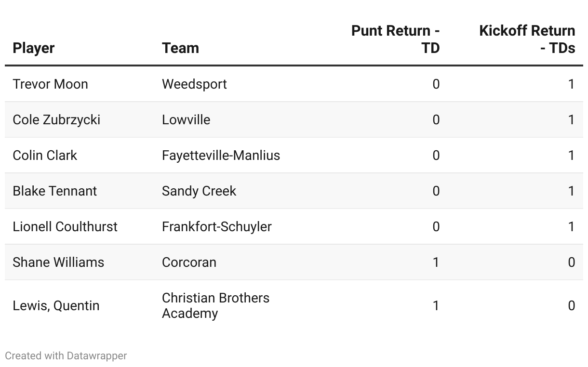Click the Player column header
Screen dimensions: 588x367
pos(34,48)
